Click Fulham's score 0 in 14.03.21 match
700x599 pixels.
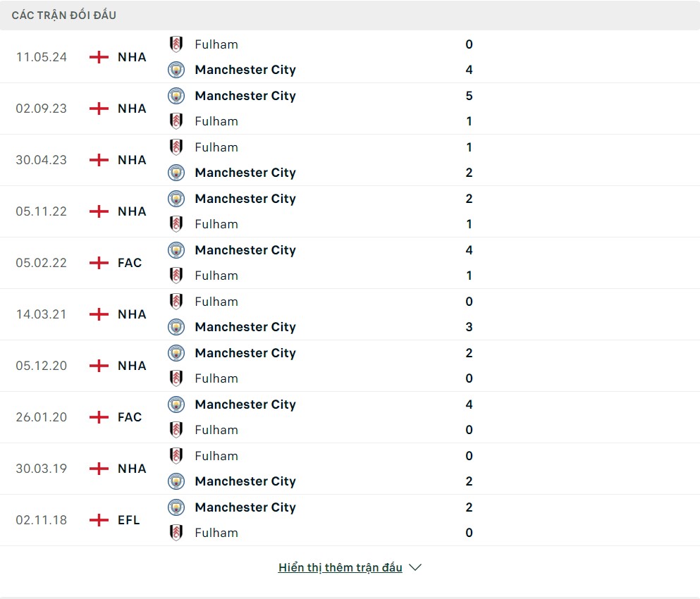click(469, 302)
